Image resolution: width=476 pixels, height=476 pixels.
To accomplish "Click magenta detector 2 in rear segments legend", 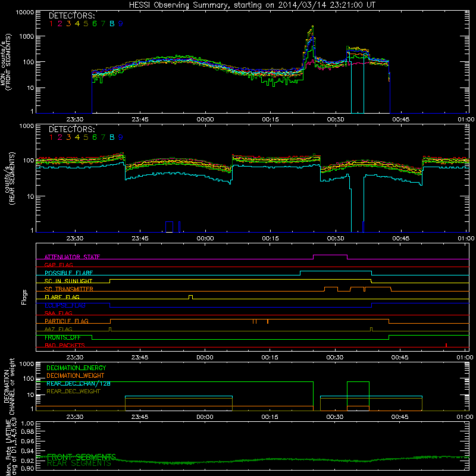I will [60, 137].
